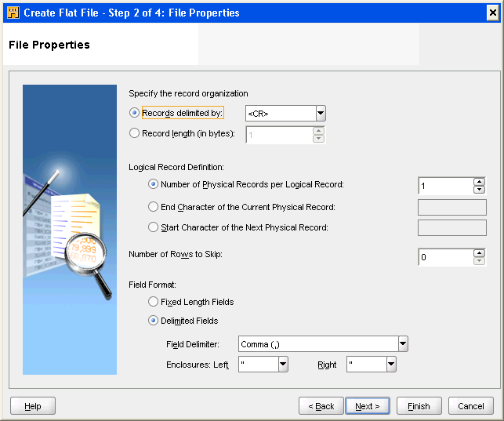504x421 pixels.
Task: Select Records delimited by radio button
Action: (x=134, y=113)
